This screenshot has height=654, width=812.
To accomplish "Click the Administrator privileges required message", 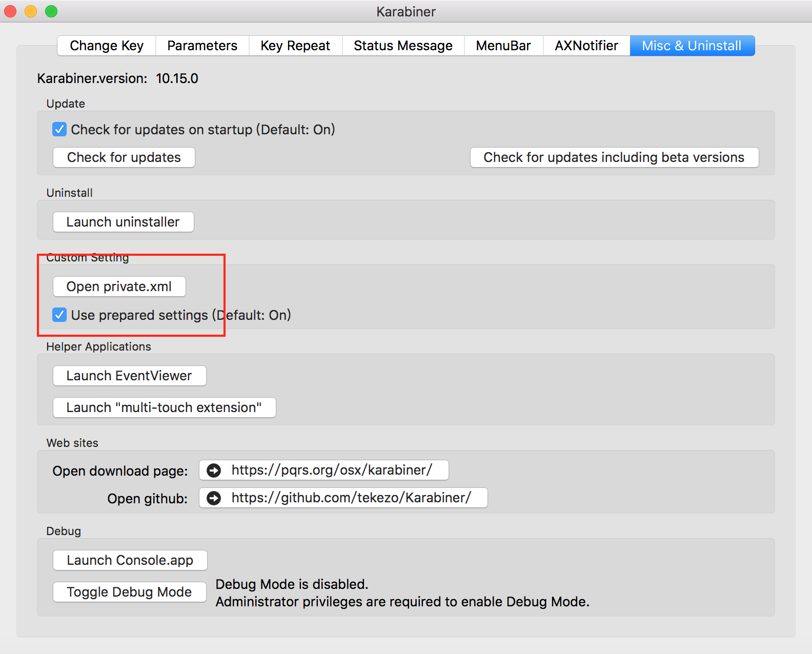I will click(x=402, y=602).
